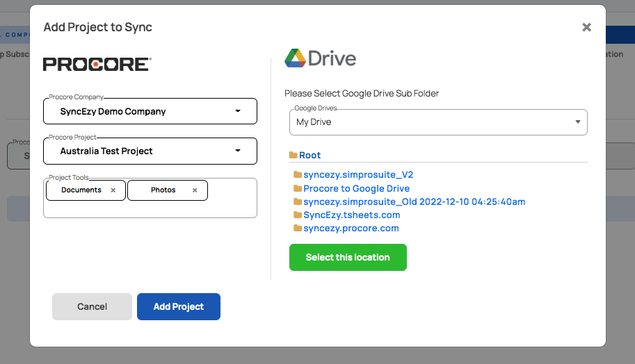
Task: Click the Procore Project dropdown arrow
Action: [x=238, y=151]
